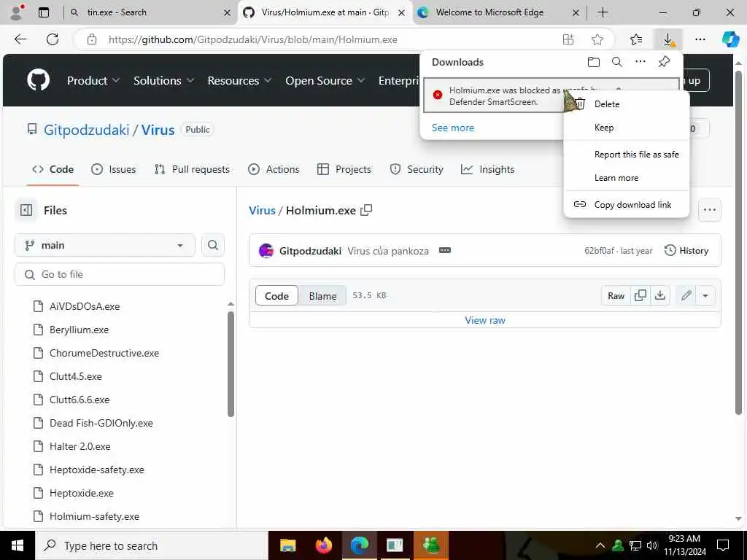Image resolution: width=747 pixels, height=560 pixels.
Task: Switch to Blame view
Action: (x=322, y=296)
